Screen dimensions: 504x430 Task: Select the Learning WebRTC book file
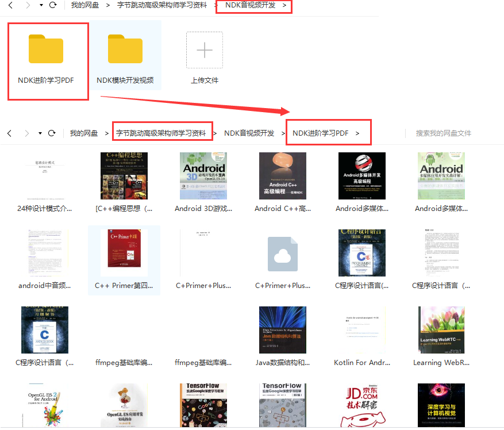coord(441,336)
